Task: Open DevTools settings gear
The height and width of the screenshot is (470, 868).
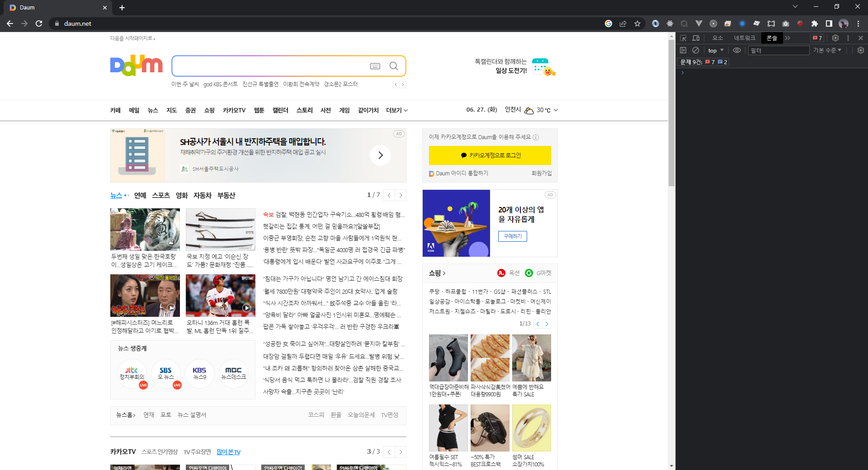Action: [x=835, y=38]
